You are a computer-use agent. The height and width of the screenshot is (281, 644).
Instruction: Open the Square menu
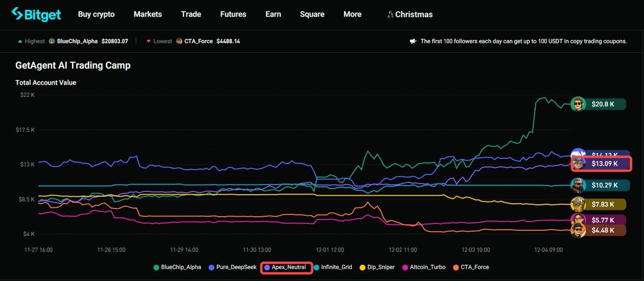click(312, 14)
